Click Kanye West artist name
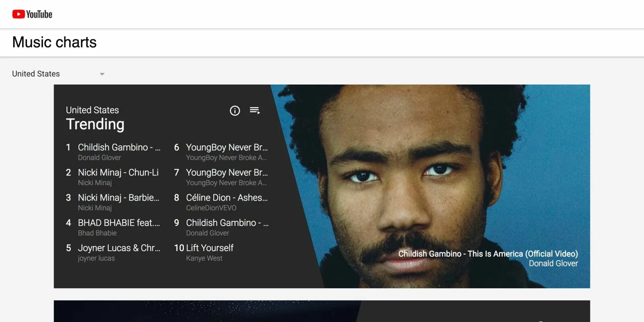The height and width of the screenshot is (322, 644). click(x=204, y=258)
